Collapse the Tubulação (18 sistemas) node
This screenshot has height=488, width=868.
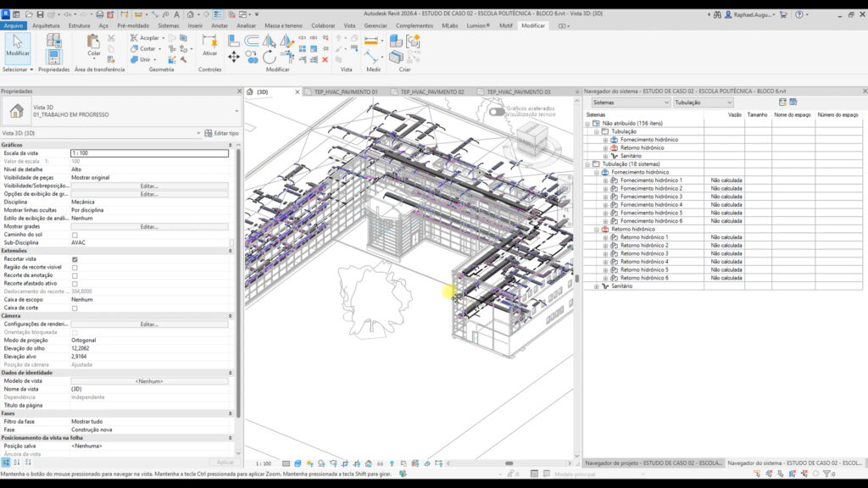(587, 164)
